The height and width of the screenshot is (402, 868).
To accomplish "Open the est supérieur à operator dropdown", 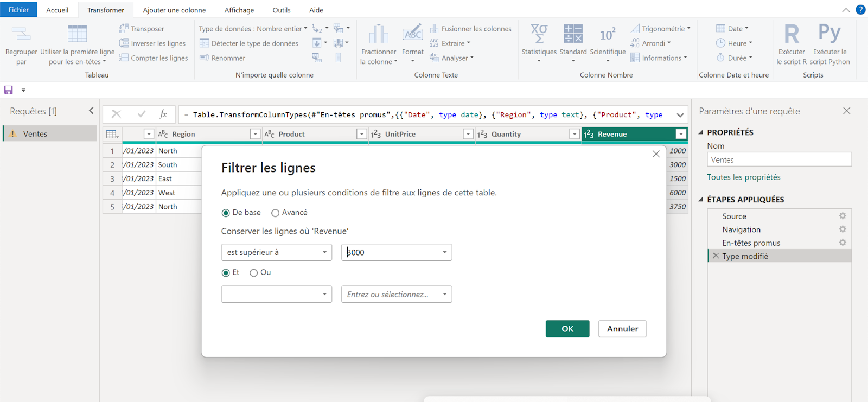I will pyautogui.click(x=277, y=252).
